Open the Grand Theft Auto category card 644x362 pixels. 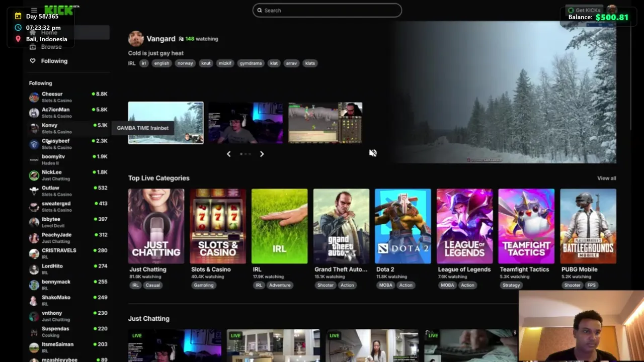[x=341, y=226]
